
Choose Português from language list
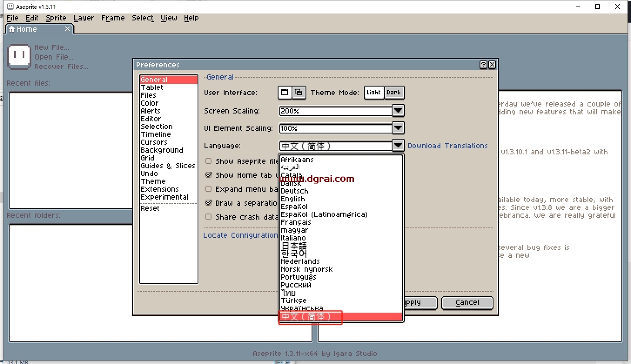[341, 277]
